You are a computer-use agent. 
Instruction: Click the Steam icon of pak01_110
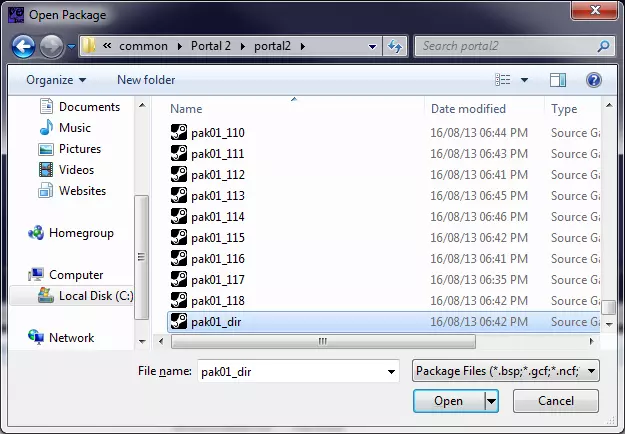coord(179,132)
